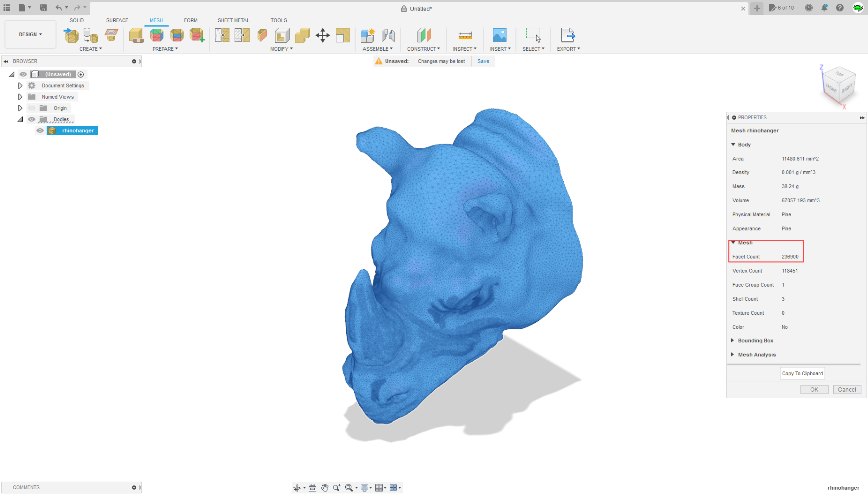Screen dimensions: 868x495
Task: Select the Insert Mesh tool
Action: pos(71,35)
